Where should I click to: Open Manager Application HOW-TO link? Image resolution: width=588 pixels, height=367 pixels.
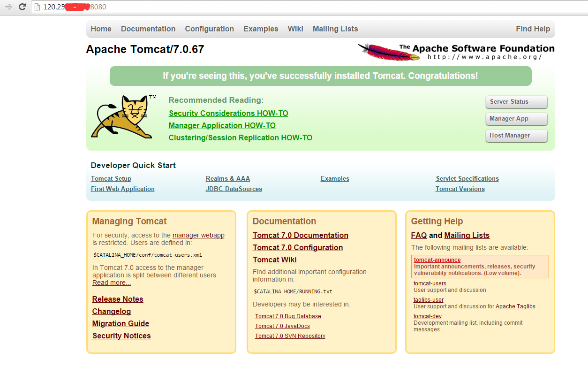coord(222,125)
